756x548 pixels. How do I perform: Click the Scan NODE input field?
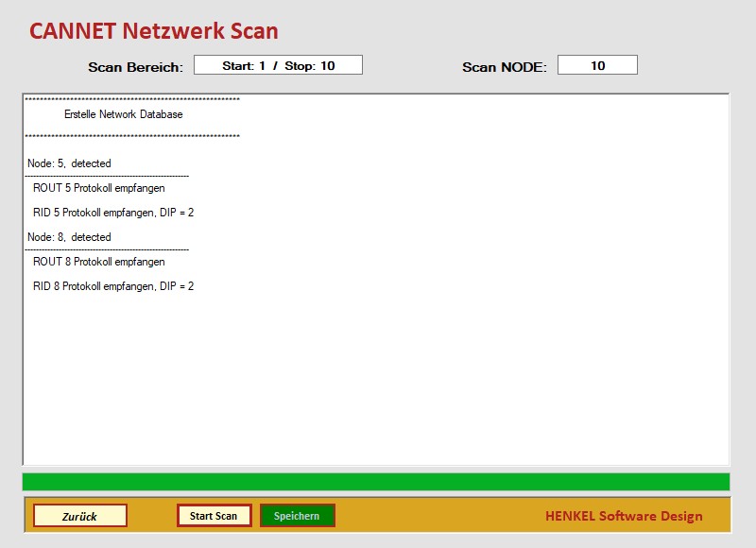point(600,64)
